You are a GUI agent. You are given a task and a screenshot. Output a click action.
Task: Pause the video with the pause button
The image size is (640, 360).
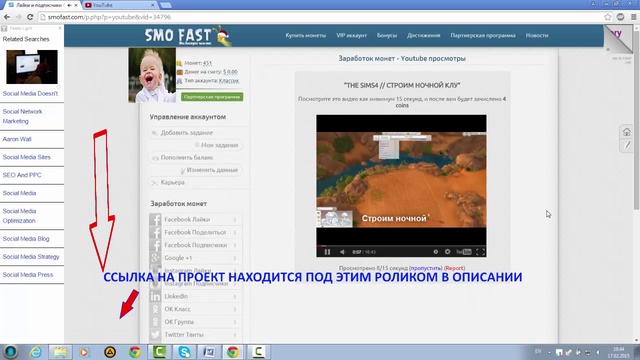click(327, 252)
